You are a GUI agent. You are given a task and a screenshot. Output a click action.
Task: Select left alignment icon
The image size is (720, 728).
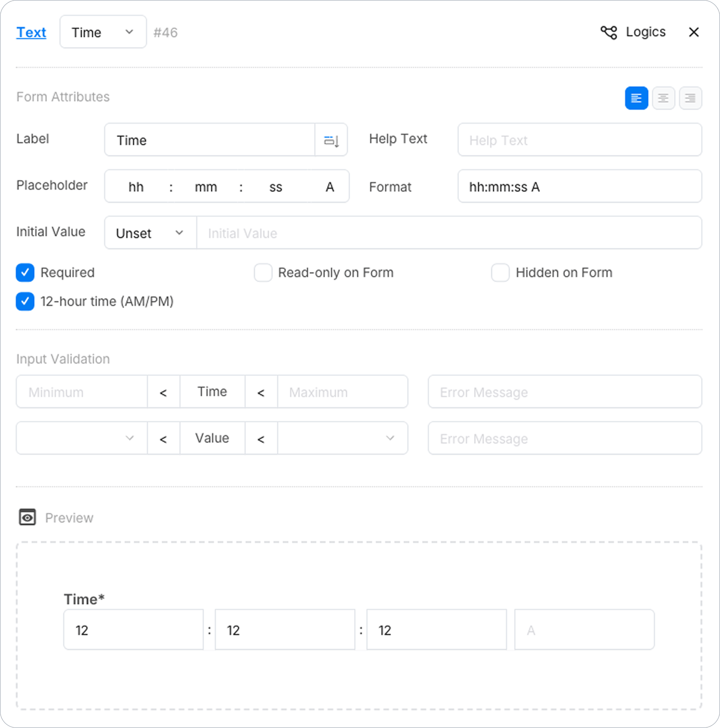pos(636,98)
